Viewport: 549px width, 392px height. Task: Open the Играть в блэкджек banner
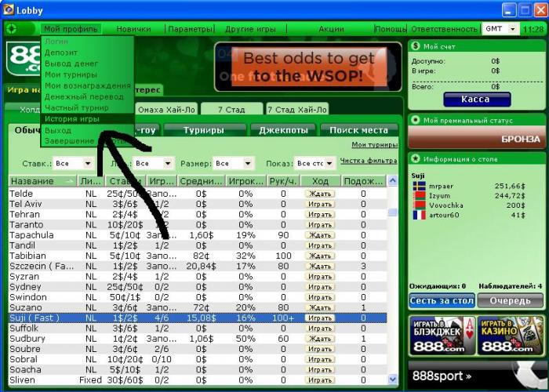(442, 336)
